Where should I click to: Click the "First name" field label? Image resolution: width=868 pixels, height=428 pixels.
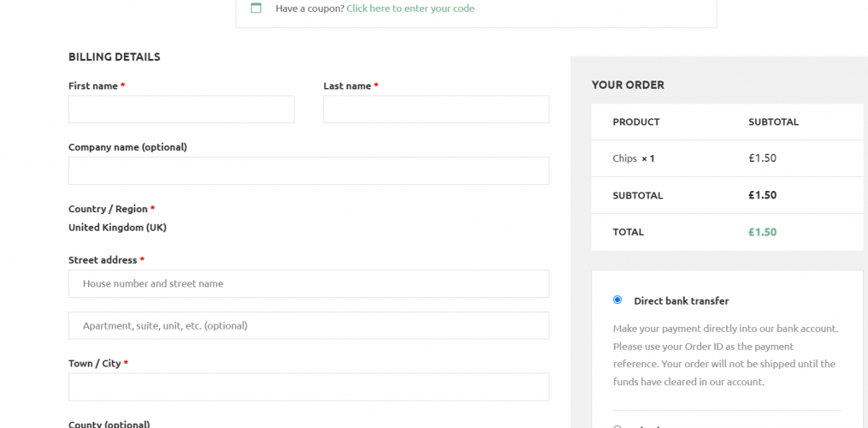coord(93,86)
